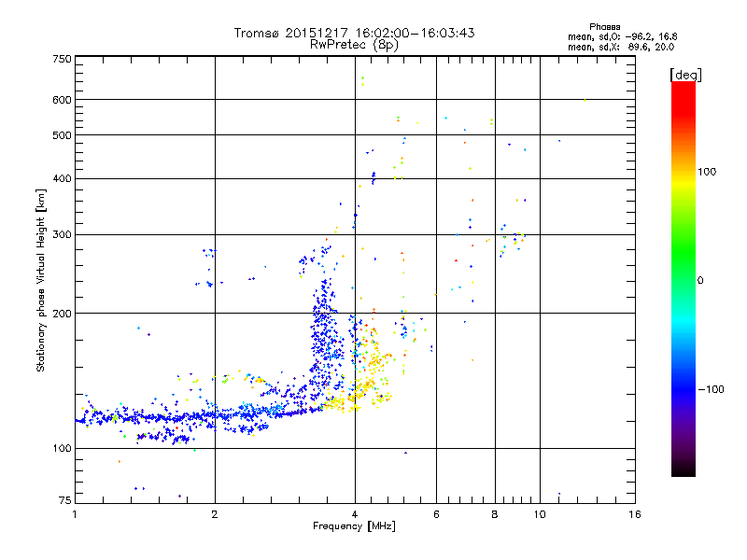Click the x-axis label 'Frequency [MHz]'
The image size is (747, 560).
click(x=354, y=526)
